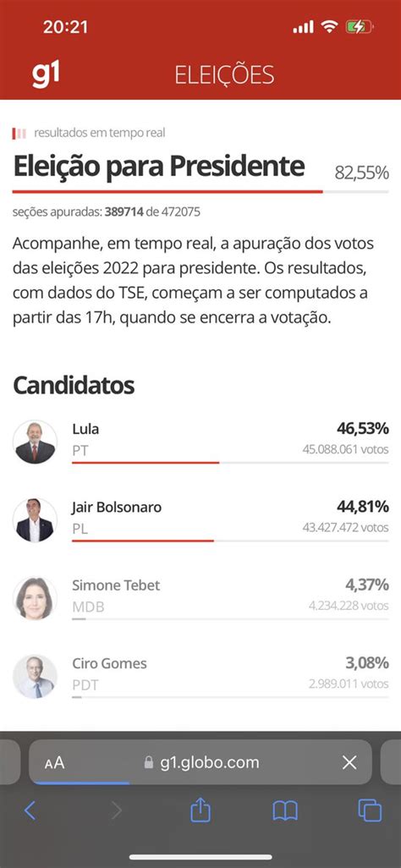The height and width of the screenshot is (868, 401).
Task: Tap the lock icon beside g1.globo.com
Action: tap(148, 763)
